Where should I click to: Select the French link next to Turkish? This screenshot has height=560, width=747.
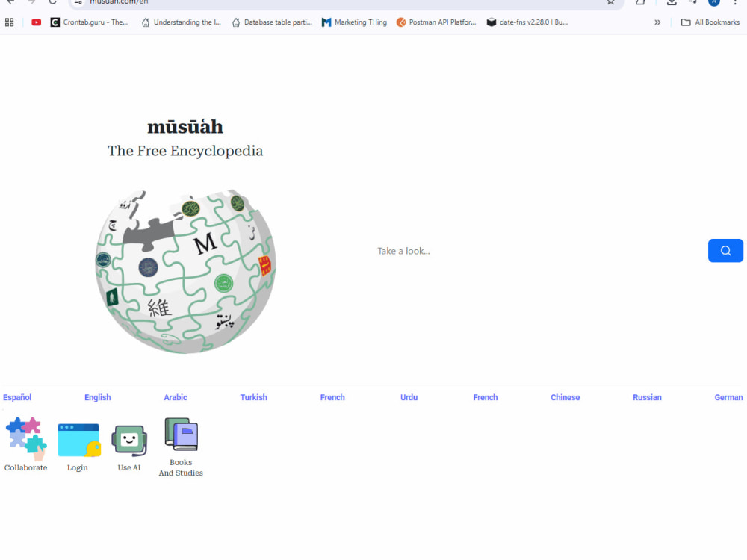click(x=332, y=397)
